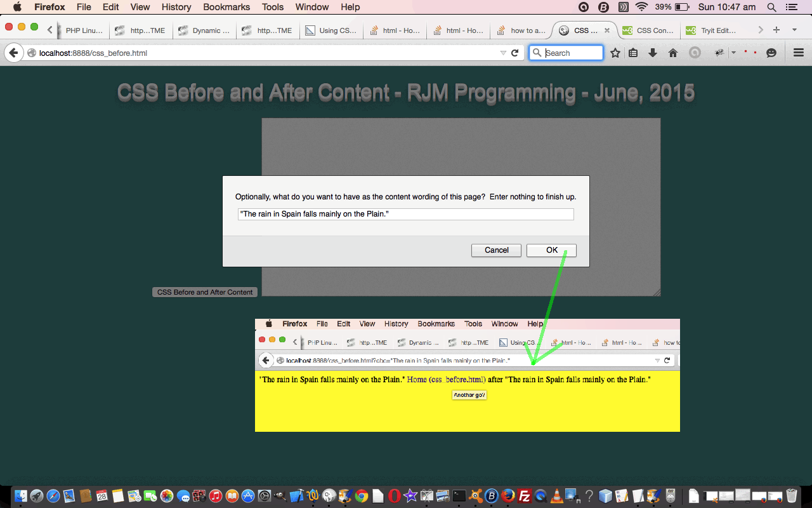The height and width of the screenshot is (508, 812).
Task: Click the bookmark star icon
Action: [x=615, y=53]
